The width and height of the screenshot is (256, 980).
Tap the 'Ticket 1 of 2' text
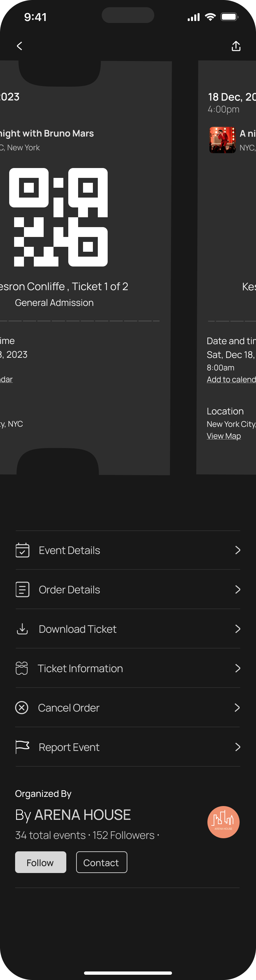[100, 287]
